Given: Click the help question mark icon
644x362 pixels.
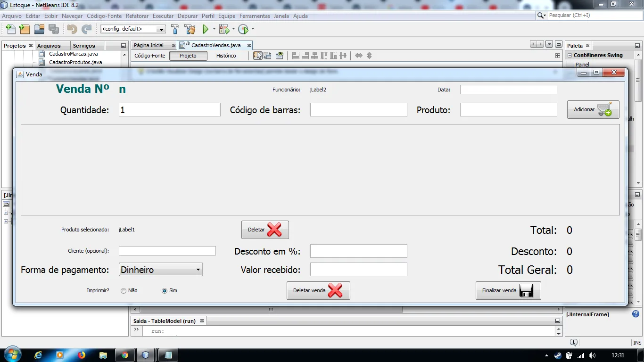Looking at the screenshot, I should pyautogui.click(x=636, y=314).
